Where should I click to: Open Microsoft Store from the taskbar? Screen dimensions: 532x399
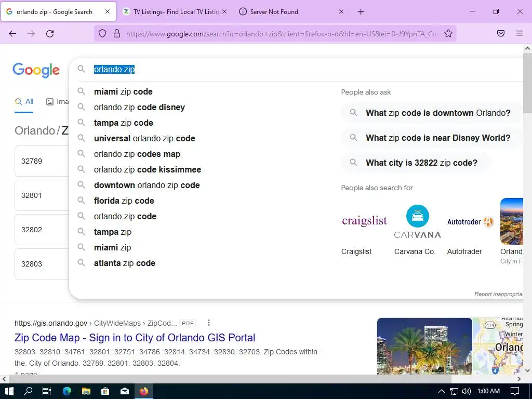[x=105, y=391]
